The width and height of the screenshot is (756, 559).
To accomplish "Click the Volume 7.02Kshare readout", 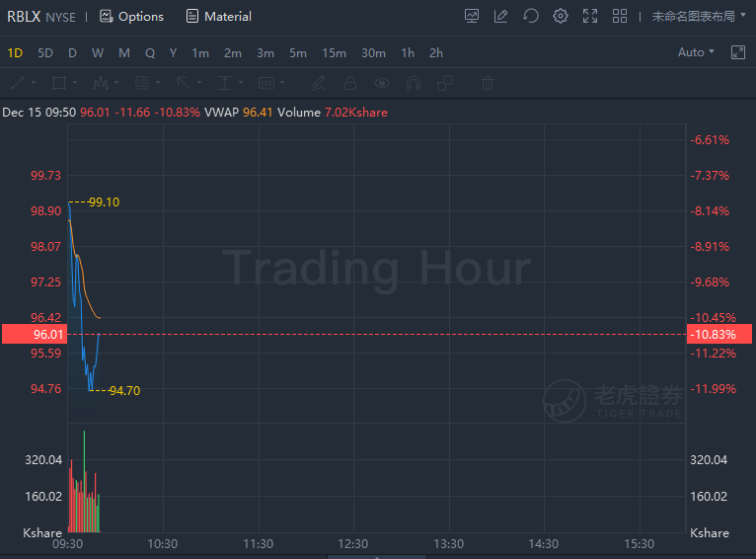I will [x=333, y=113].
